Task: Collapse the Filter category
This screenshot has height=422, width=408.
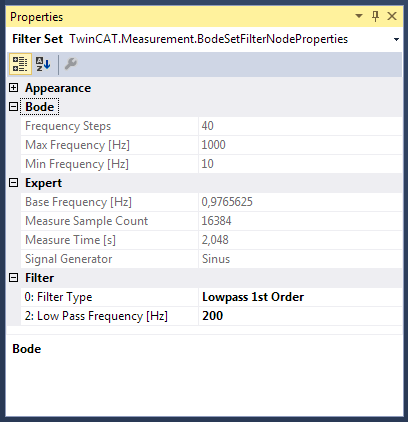Action: [13, 278]
